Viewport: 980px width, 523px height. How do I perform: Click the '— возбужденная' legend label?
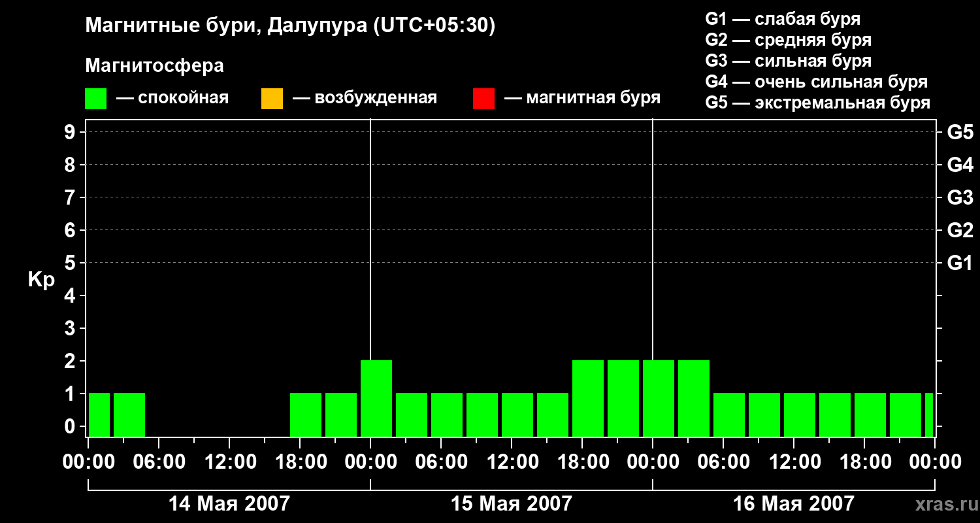[365, 99]
